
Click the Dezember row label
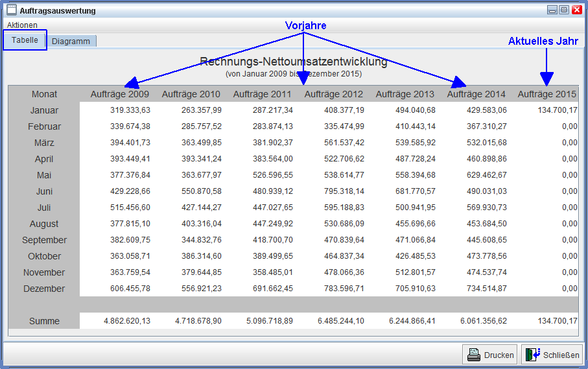tap(44, 289)
